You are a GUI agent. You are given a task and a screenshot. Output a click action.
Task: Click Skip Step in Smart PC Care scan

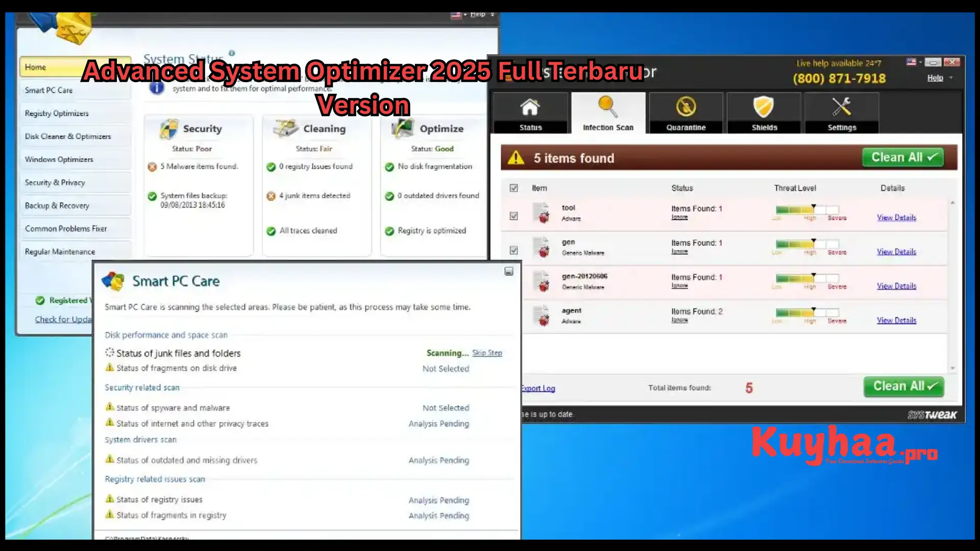tap(487, 353)
